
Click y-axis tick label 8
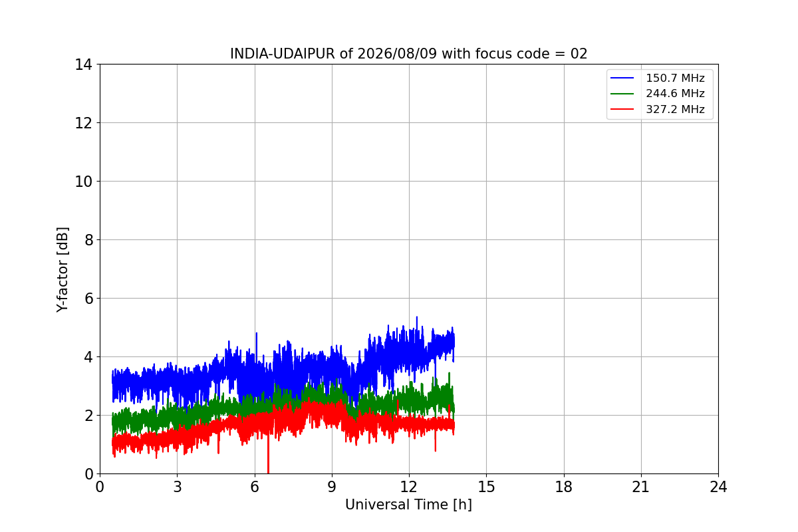click(x=87, y=240)
